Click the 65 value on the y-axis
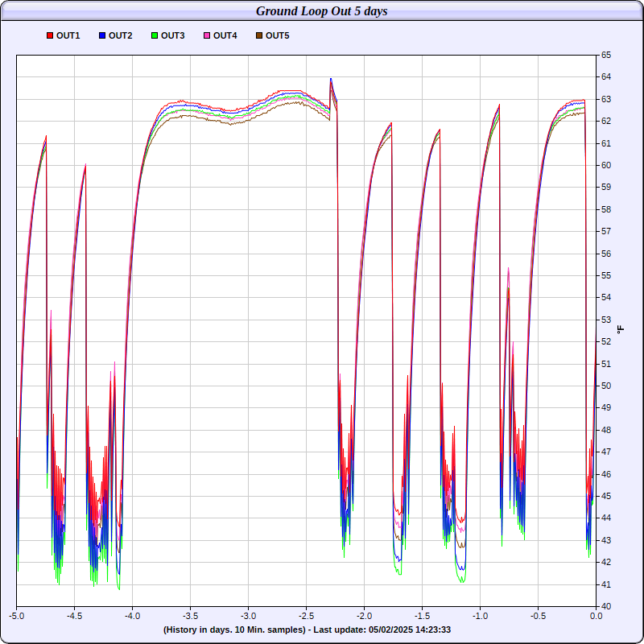The image size is (644, 644). 606,55
